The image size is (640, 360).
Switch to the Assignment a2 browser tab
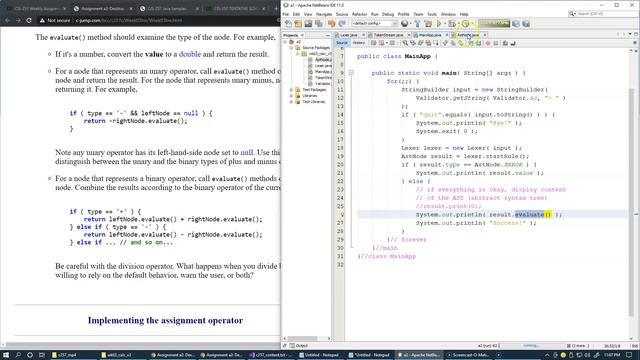pos(102,8)
